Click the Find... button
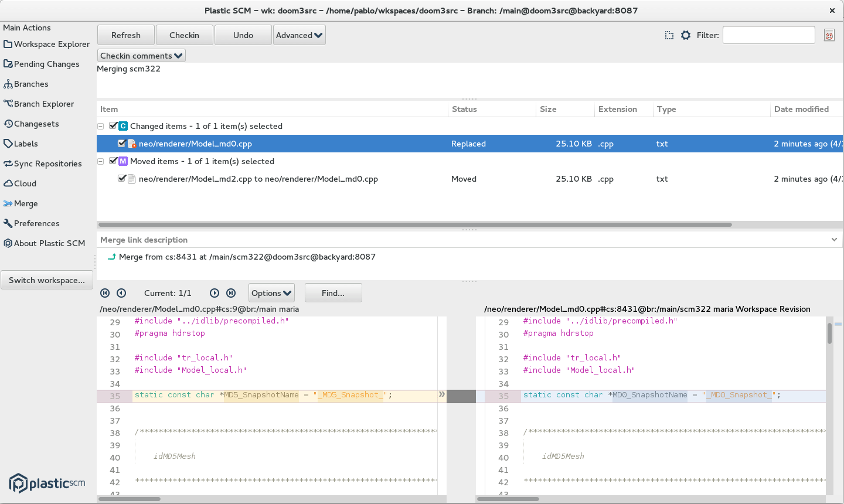This screenshot has height=504, width=844. tap(333, 293)
